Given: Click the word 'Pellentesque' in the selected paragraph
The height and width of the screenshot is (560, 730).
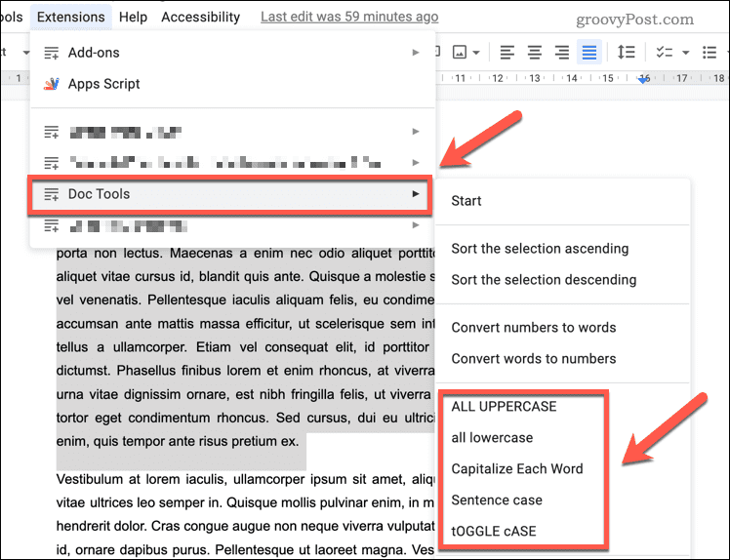Looking at the screenshot, I should click(187, 300).
